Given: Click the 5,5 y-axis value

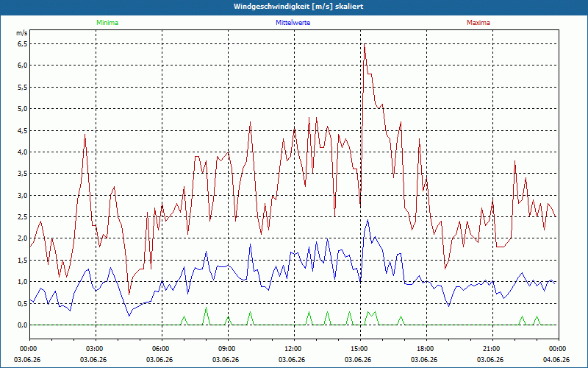Looking at the screenshot, I should click(22, 87).
